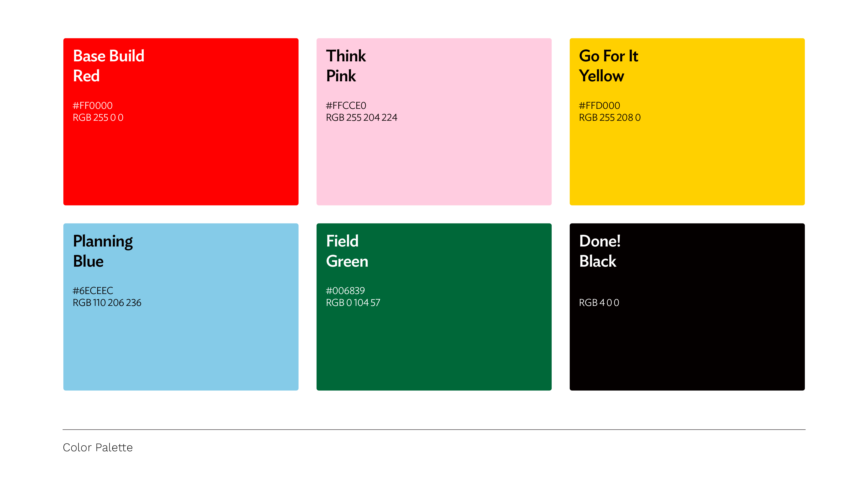Click the text RGB 255 0 0
This screenshot has height=488, width=868.
pyautogui.click(x=98, y=118)
